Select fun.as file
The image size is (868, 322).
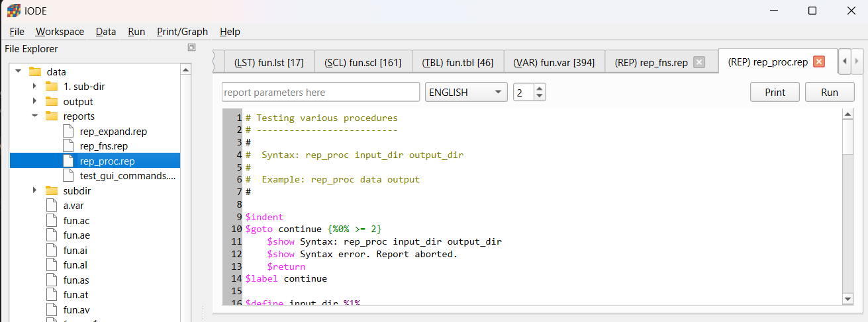[75, 280]
